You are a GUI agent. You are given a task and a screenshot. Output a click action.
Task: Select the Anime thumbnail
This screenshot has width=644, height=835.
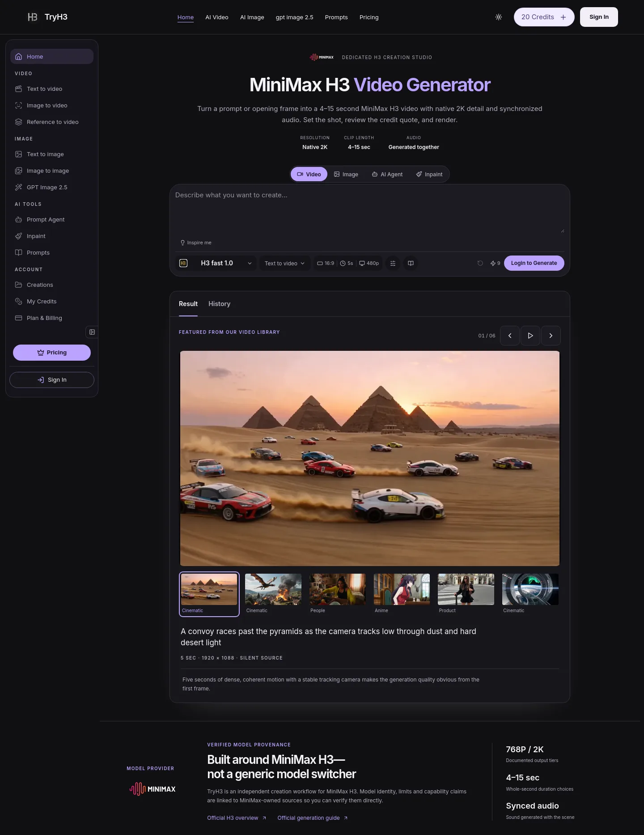[402, 594]
